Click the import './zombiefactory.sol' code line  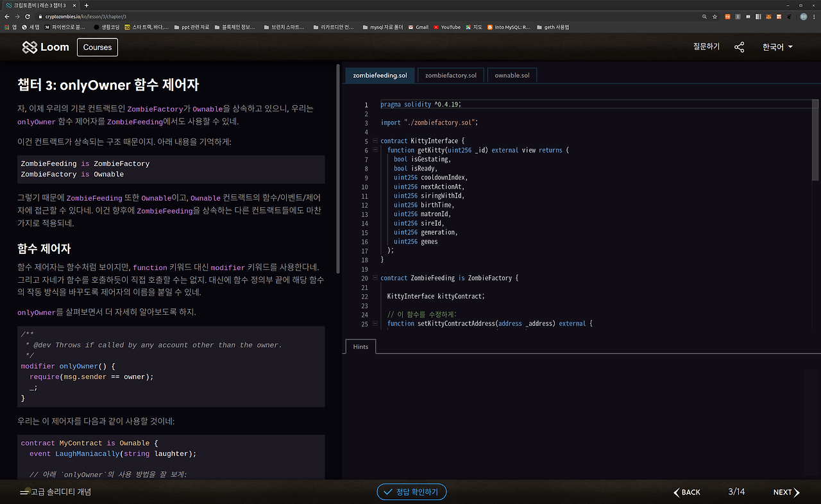point(429,122)
